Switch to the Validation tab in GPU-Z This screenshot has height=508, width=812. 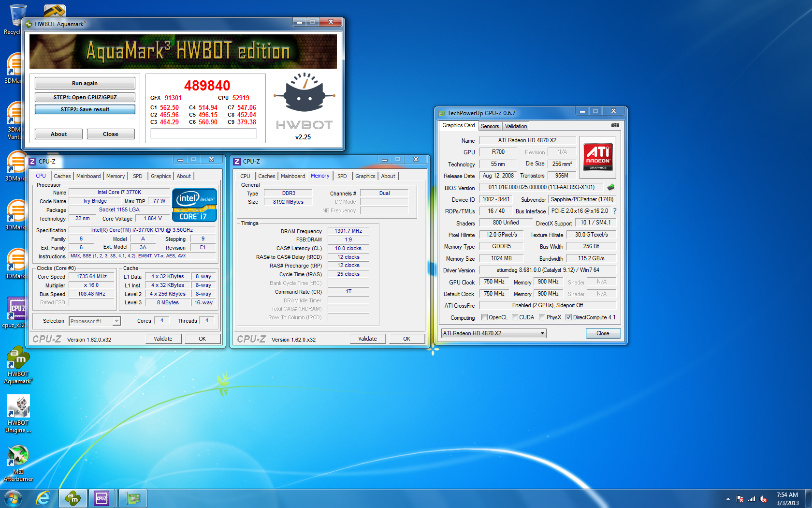click(516, 126)
